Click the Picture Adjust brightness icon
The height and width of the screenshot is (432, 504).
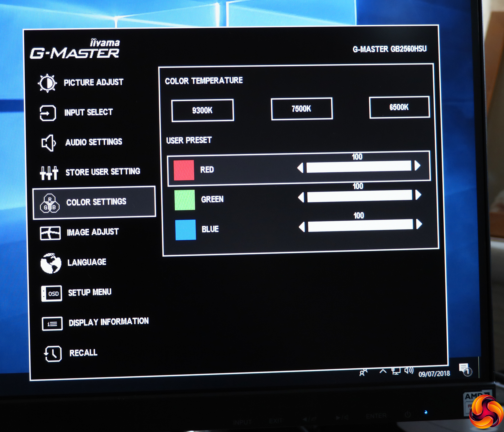(x=47, y=83)
